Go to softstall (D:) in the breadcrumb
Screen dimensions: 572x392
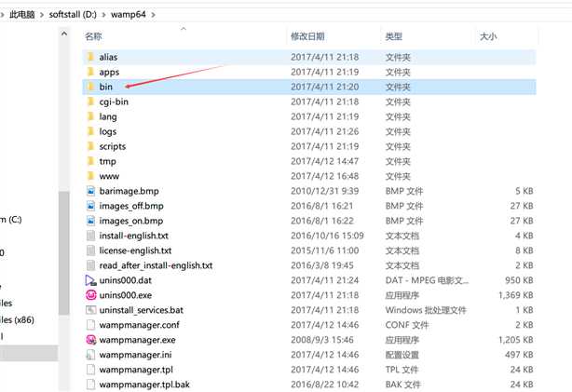click(73, 15)
